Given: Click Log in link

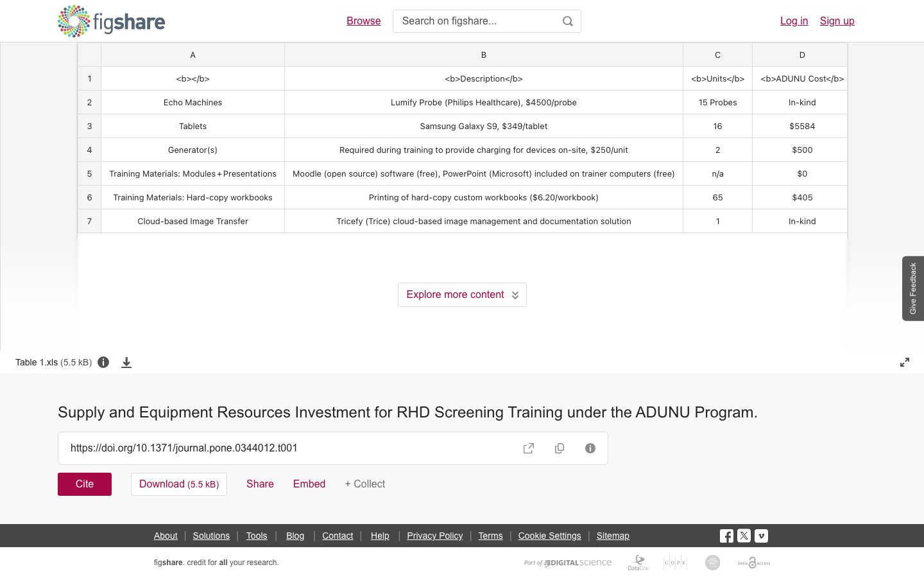Looking at the screenshot, I should pyautogui.click(x=794, y=21).
